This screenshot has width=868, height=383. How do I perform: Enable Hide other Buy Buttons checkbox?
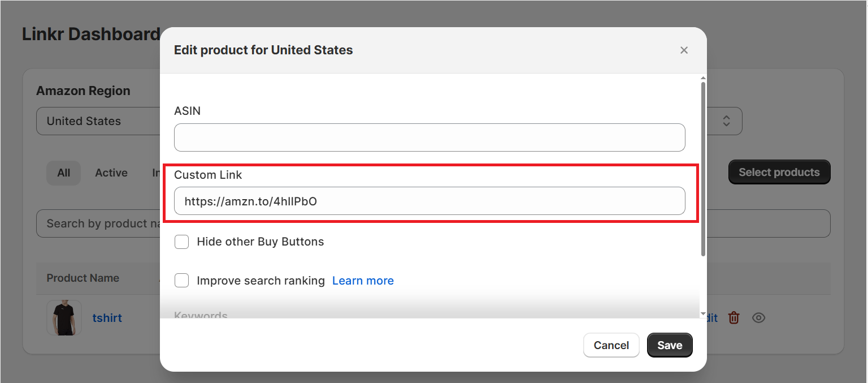coord(181,242)
